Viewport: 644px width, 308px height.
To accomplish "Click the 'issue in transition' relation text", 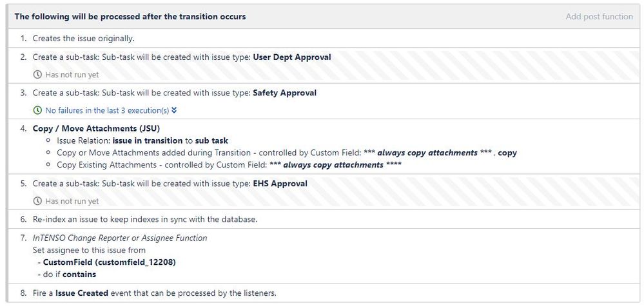I will [x=148, y=140].
